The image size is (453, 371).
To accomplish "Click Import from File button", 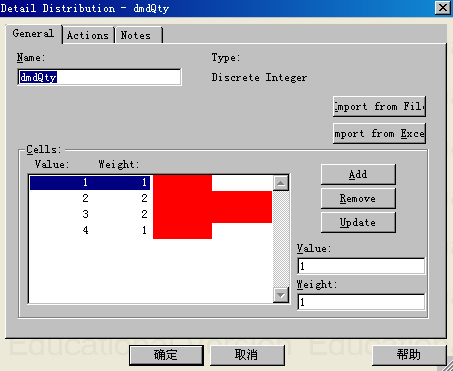I will tap(379, 107).
